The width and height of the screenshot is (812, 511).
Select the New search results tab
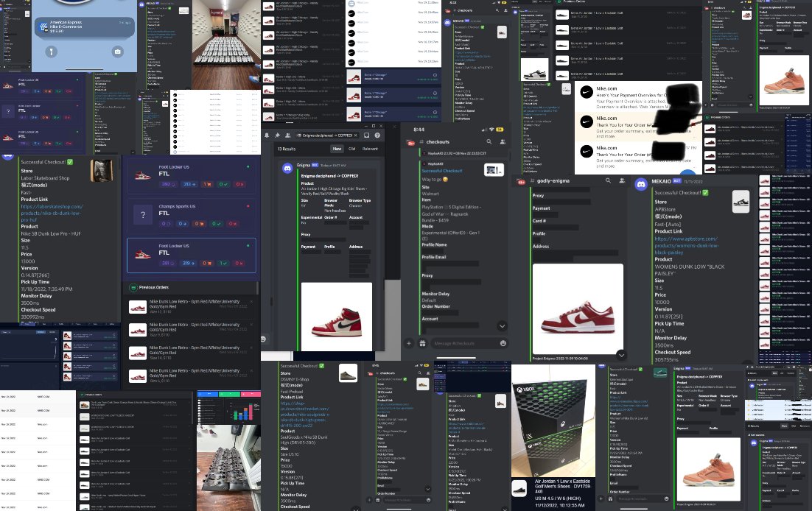tap(337, 149)
